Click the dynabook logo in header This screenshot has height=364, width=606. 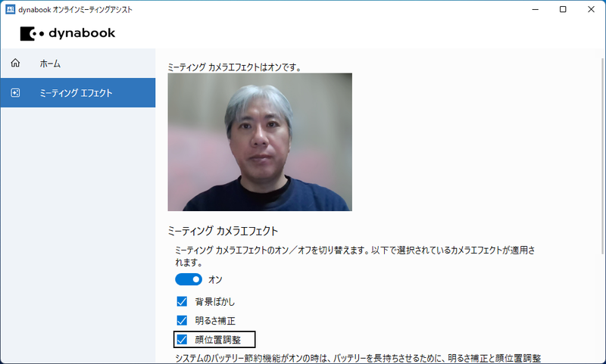pos(67,33)
